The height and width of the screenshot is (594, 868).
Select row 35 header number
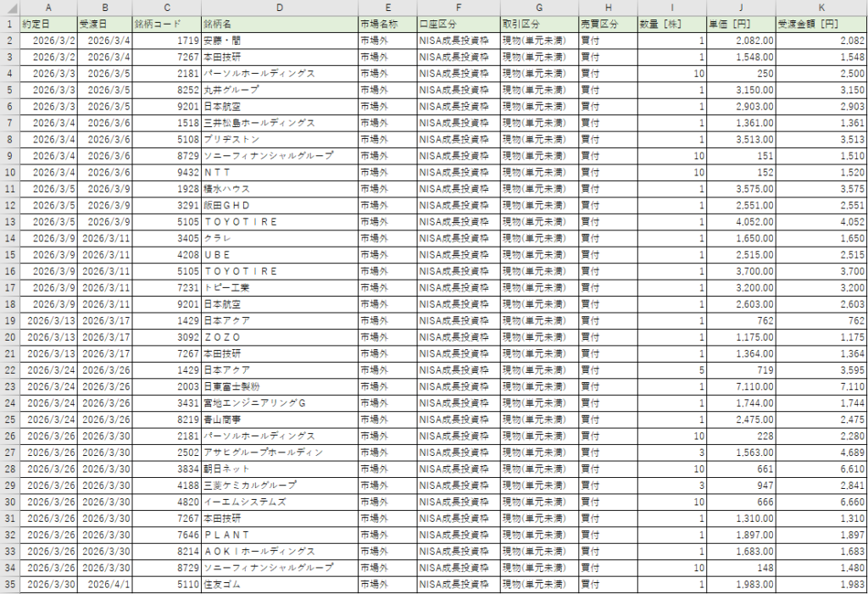point(9,585)
